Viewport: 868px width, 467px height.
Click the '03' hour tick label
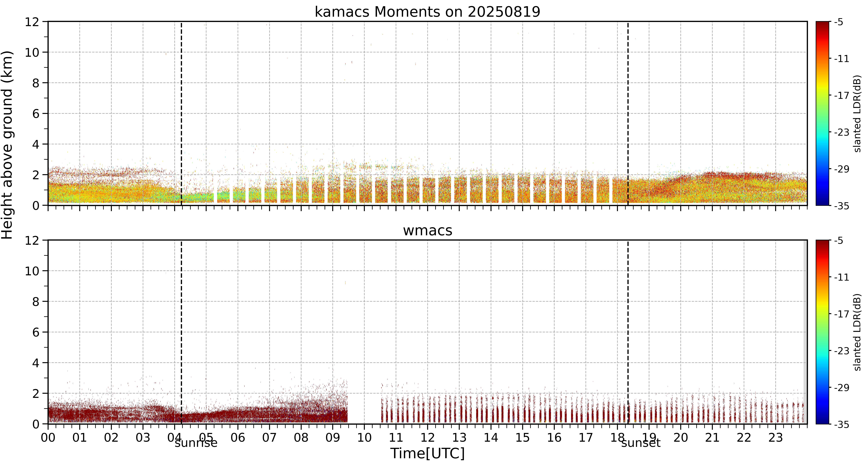click(143, 438)
